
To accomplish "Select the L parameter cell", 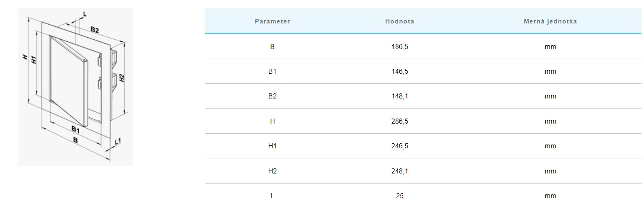I will pos(272,196).
